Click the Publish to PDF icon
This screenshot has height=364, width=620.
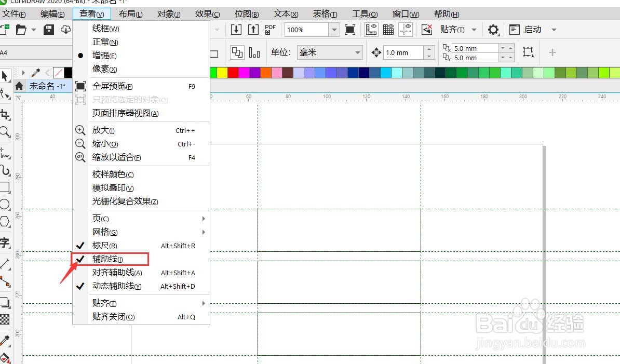pyautogui.click(x=271, y=30)
